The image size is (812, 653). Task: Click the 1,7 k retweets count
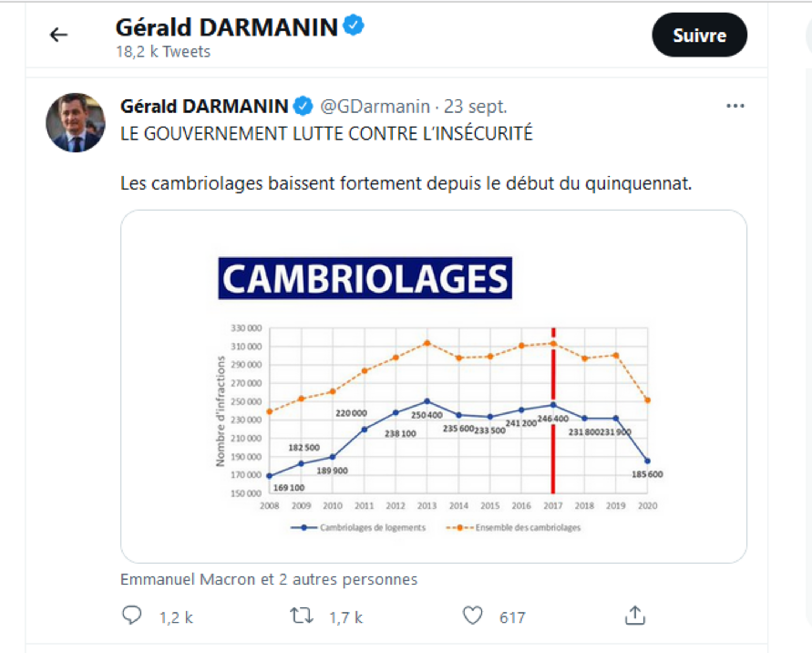(x=346, y=618)
